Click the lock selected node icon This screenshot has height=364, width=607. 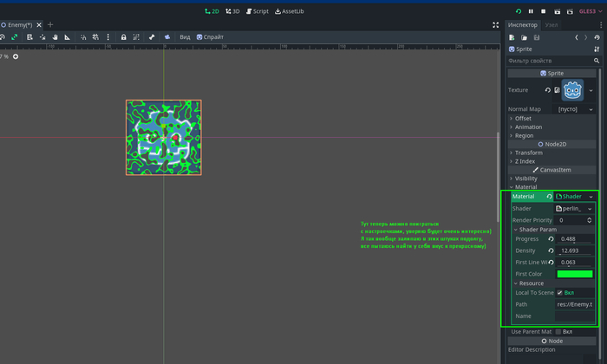[x=124, y=37]
